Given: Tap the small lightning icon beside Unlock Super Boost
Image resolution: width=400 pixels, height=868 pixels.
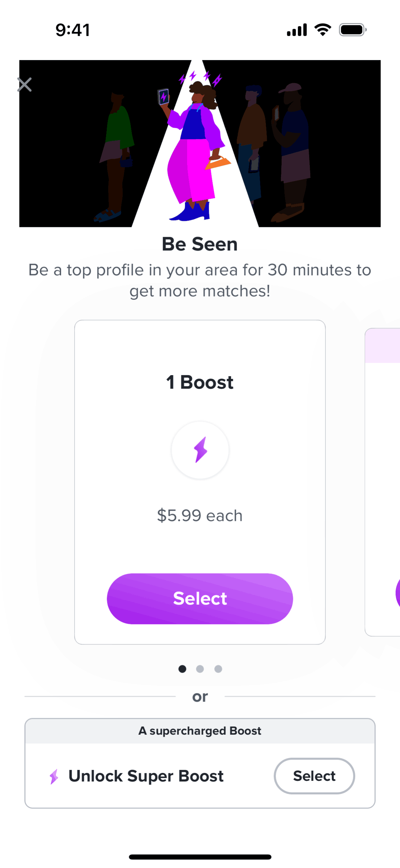Looking at the screenshot, I should (54, 776).
